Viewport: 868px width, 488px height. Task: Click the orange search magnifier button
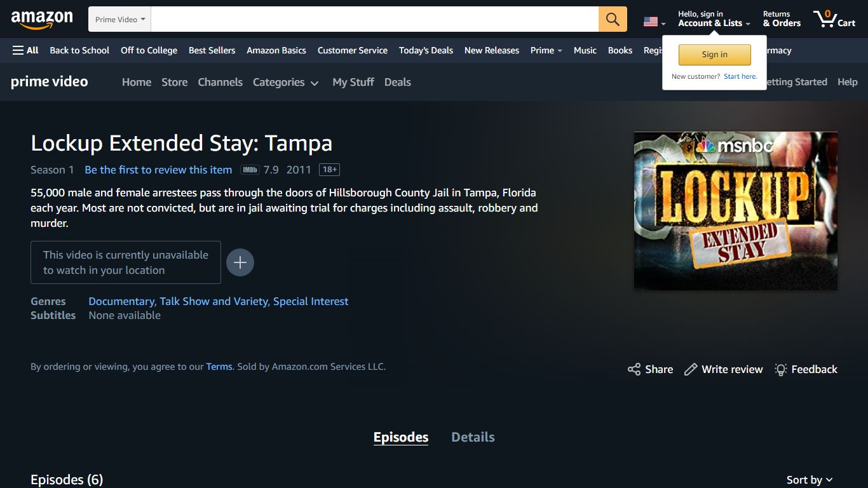[x=613, y=19]
